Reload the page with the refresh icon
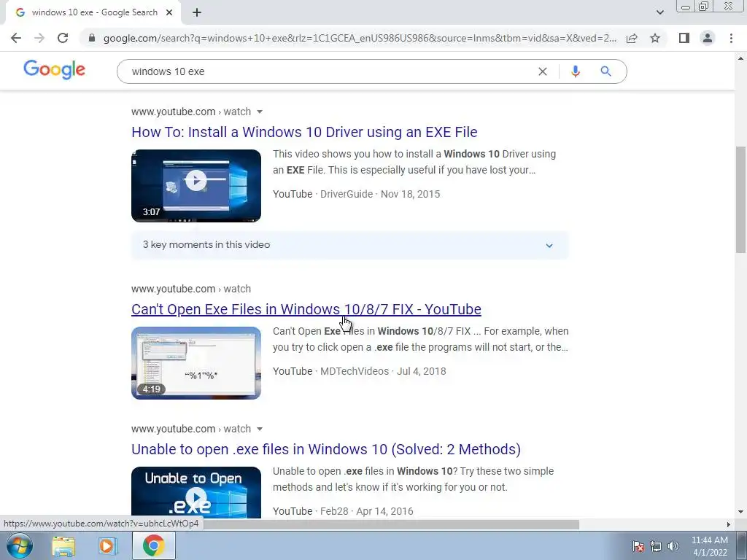747x560 pixels. 63,38
